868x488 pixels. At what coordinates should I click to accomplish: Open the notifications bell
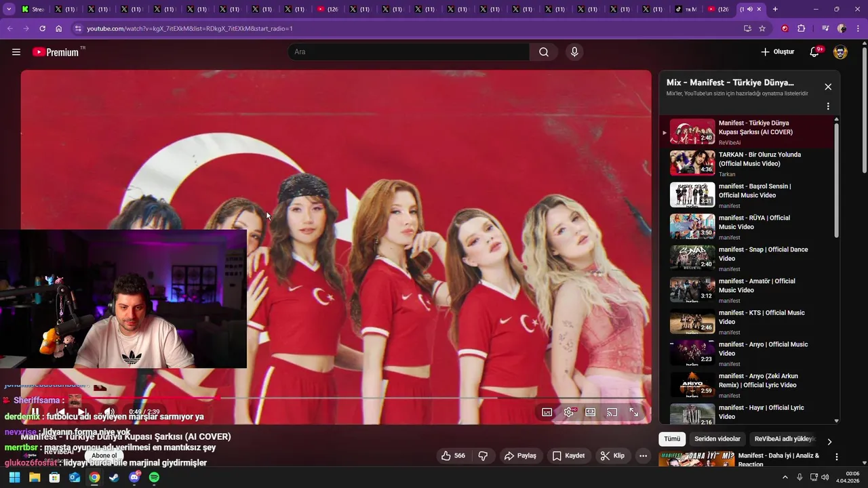click(815, 52)
